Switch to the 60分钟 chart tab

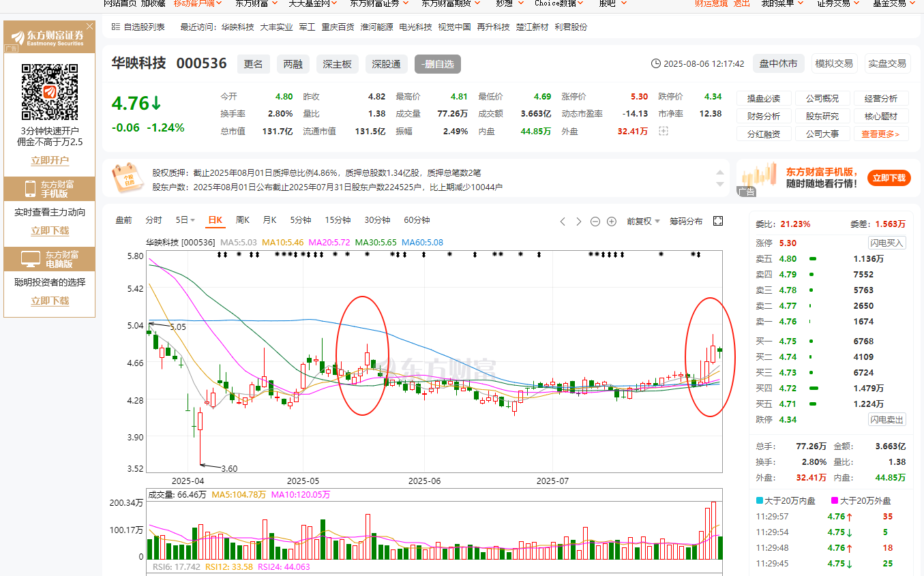pos(417,220)
